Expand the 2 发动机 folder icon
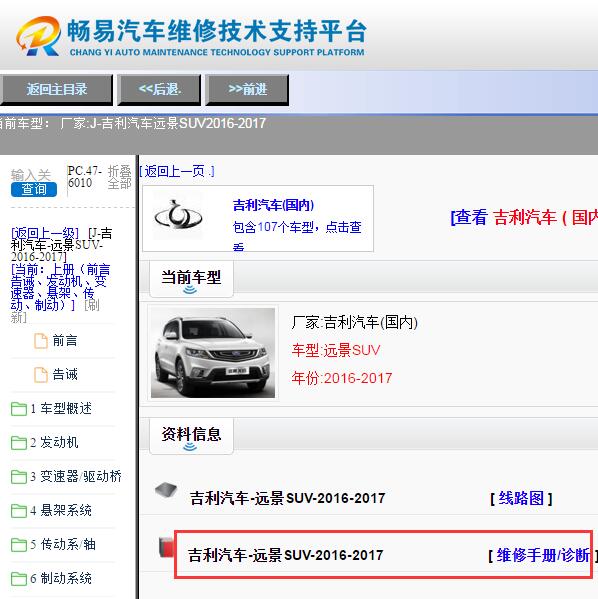 point(19,443)
